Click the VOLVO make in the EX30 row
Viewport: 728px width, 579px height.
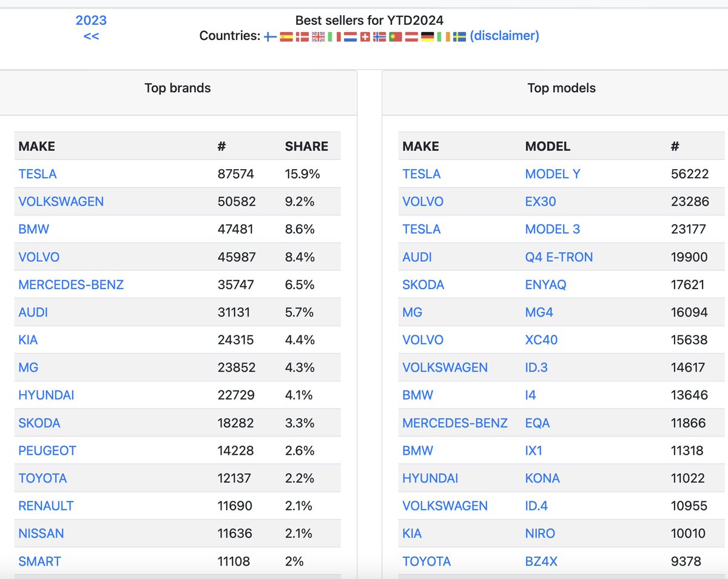423,201
